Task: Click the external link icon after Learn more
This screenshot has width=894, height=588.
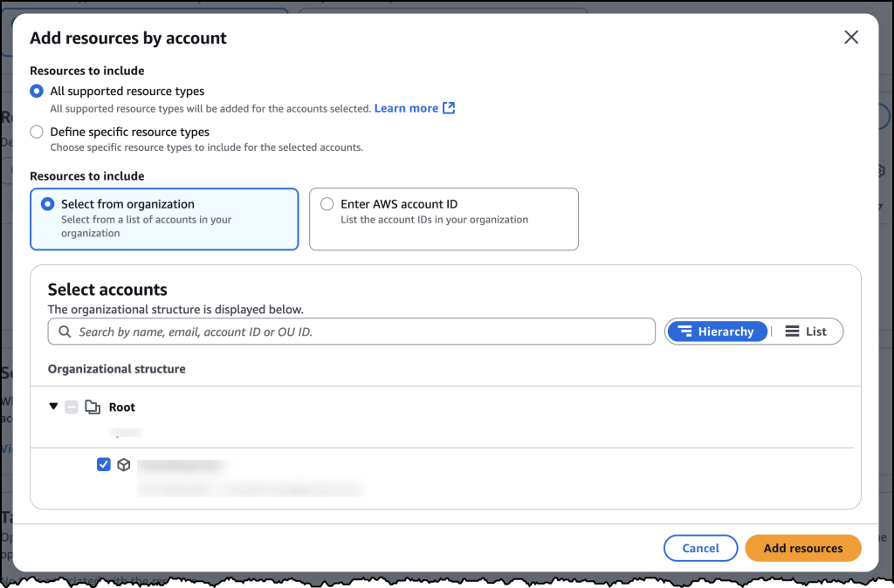Action: tap(448, 107)
